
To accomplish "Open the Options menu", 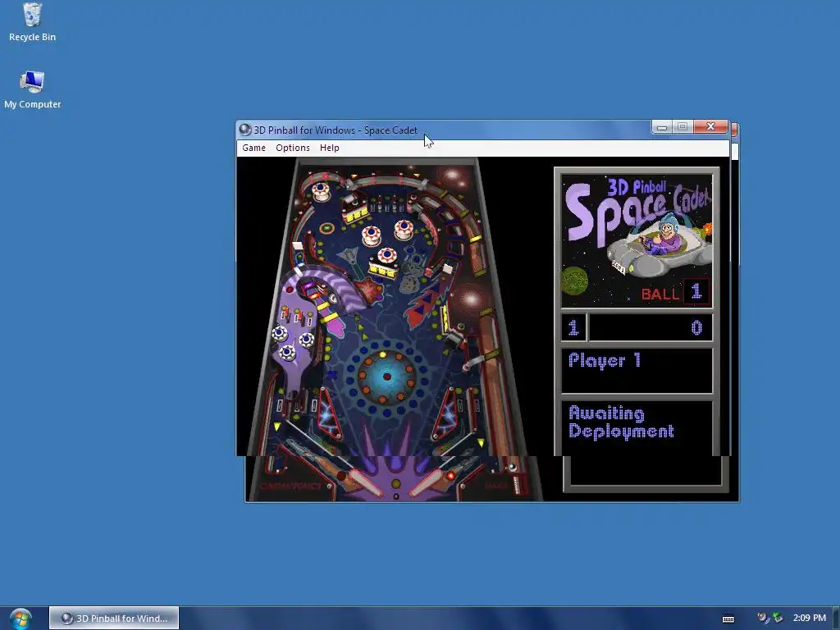I will click(293, 148).
